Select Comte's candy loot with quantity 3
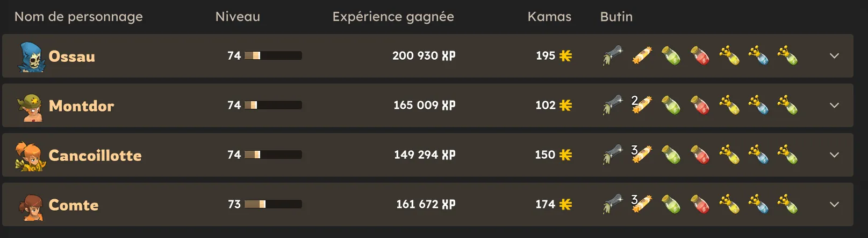Viewport: 868px width, 238px height. tap(642, 204)
